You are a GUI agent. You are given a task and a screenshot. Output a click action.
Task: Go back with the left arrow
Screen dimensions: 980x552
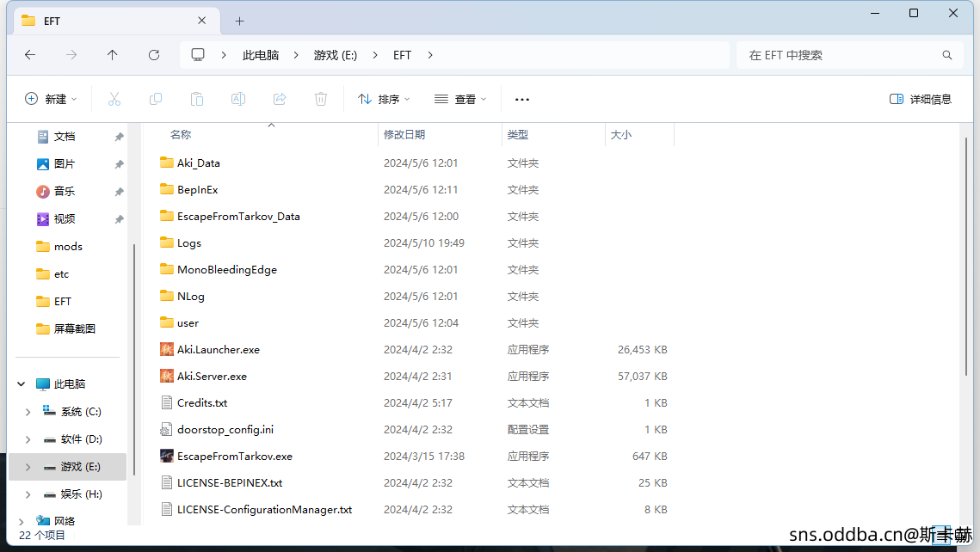(x=30, y=55)
